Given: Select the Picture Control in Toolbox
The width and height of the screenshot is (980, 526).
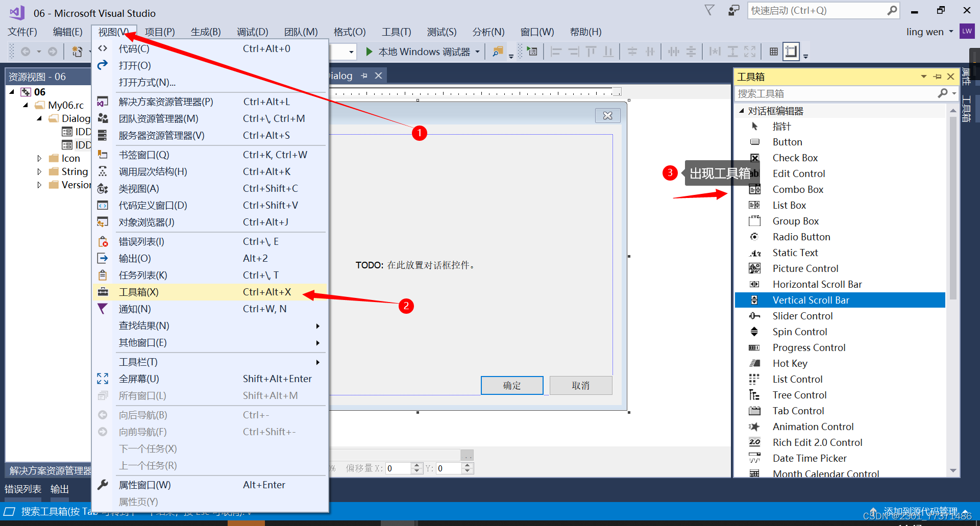Looking at the screenshot, I should (x=805, y=268).
